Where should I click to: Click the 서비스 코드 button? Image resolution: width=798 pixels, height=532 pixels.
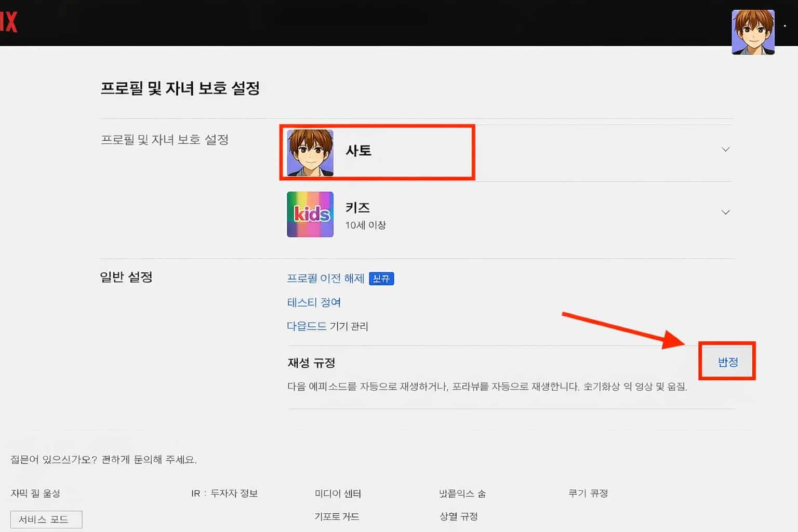tap(46, 519)
